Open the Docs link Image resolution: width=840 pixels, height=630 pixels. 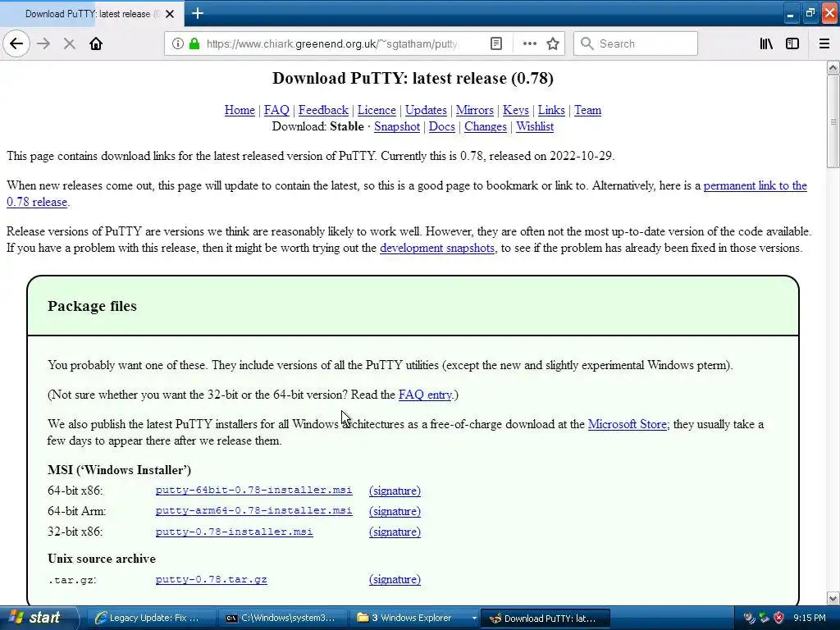click(x=442, y=127)
